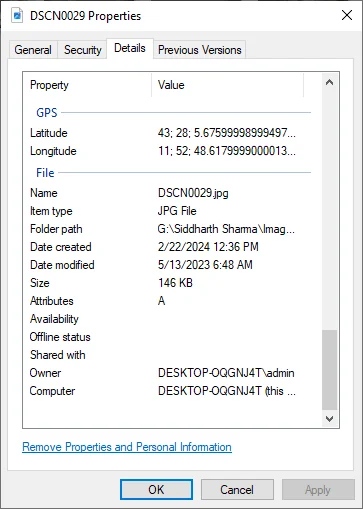Select the Date modified property label
The width and height of the screenshot is (363, 509).
tap(62, 265)
